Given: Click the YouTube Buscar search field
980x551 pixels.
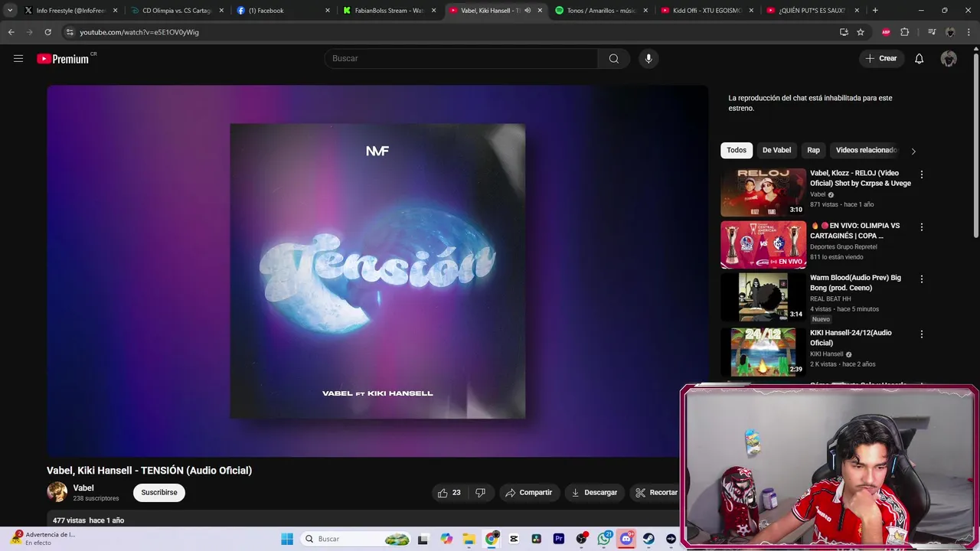Looking at the screenshot, I should (x=461, y=59).
